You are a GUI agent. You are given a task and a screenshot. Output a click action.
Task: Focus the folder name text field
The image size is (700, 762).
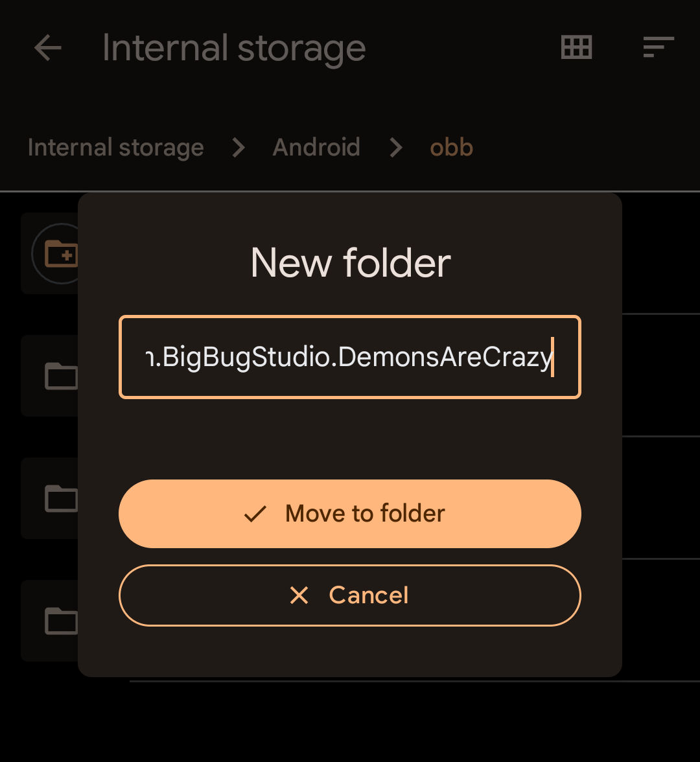tap(350, 356)
